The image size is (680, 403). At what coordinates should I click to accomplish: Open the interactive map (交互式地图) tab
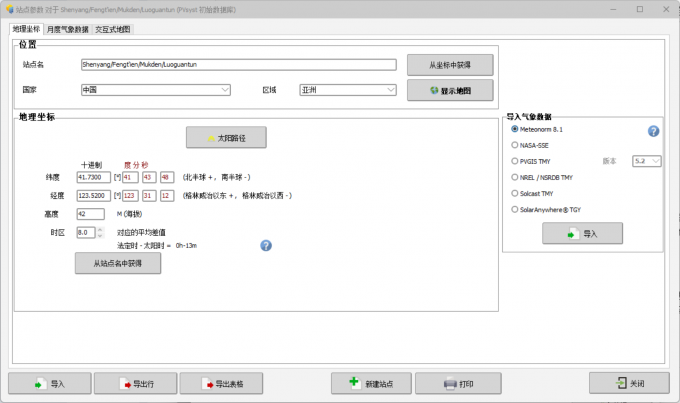[x=113, y=29]
